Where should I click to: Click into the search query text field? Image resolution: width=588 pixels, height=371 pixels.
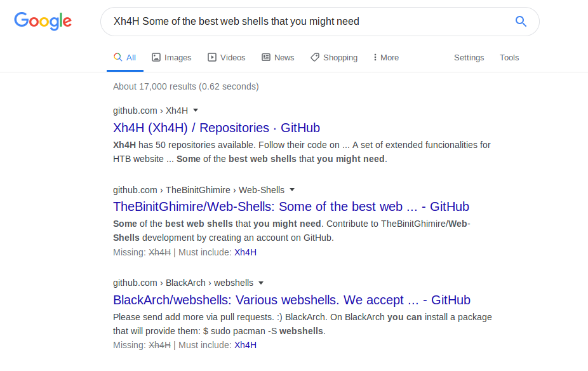click(x=307, y=22)
